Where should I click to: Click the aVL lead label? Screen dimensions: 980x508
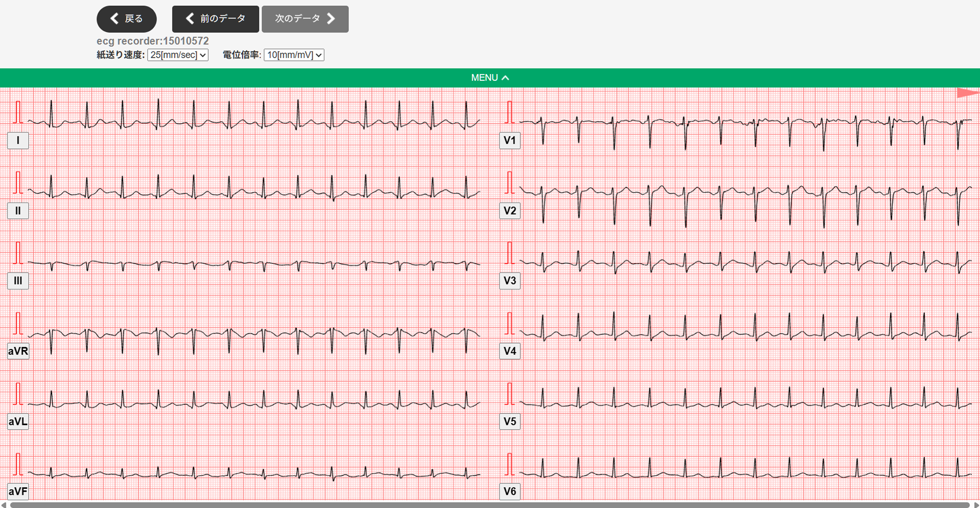click(18, 421)
